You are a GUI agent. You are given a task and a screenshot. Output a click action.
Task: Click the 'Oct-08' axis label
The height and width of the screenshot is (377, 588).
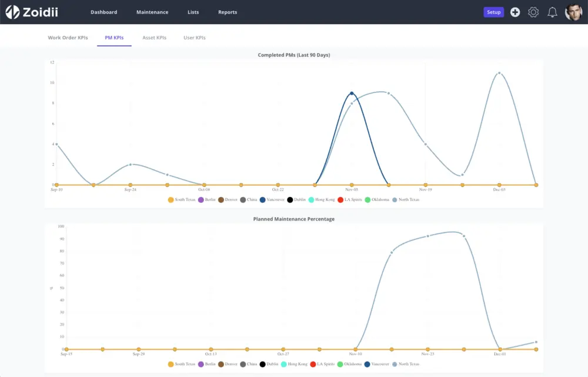click(204, 189)
